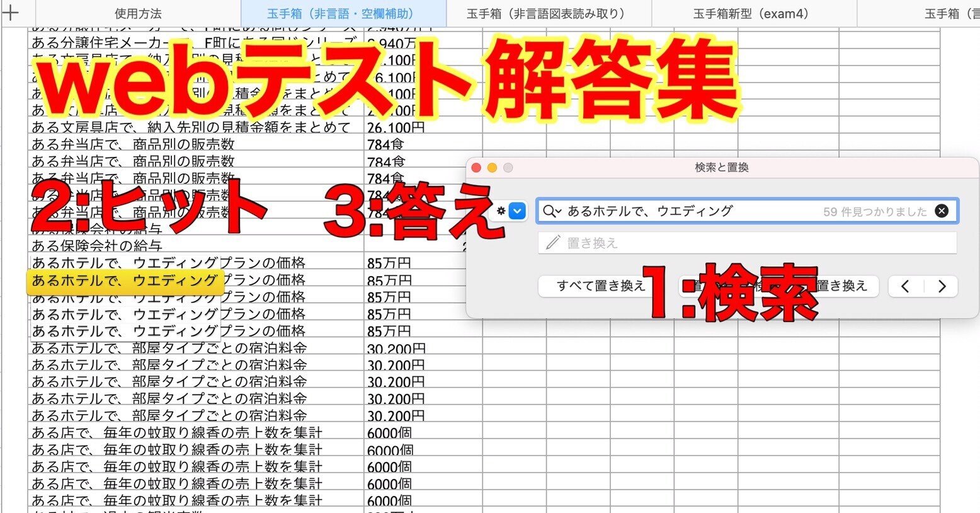Go to previous search result arrow
This screenshot has height=513, width=980.
(905, 287)
